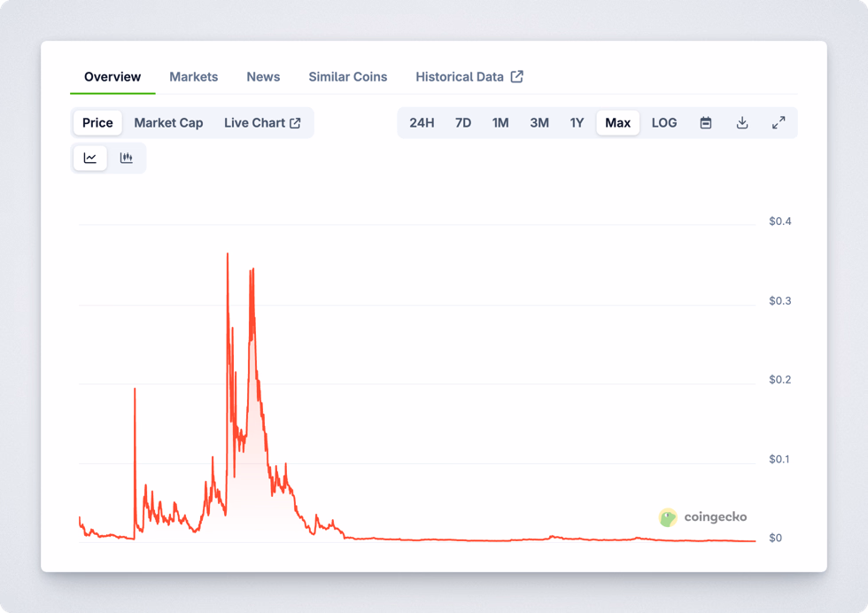The width and height of the screenshot is (868, 613).
Task: Switch to the Markets tab
Action: click(193, 77)
